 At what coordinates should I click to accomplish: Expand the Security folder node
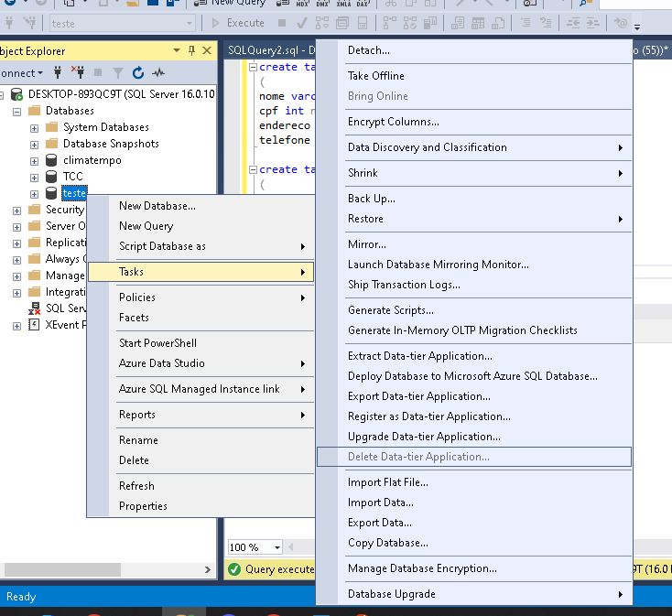[16, 211]
